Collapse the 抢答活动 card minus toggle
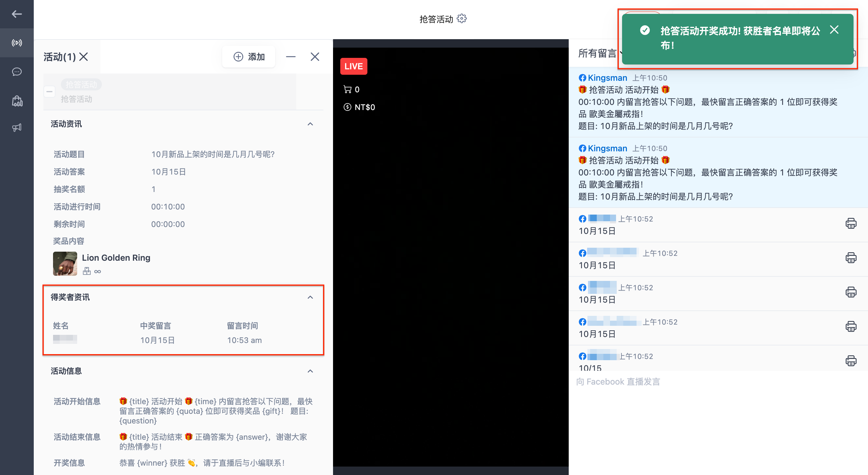 point(49,91)
